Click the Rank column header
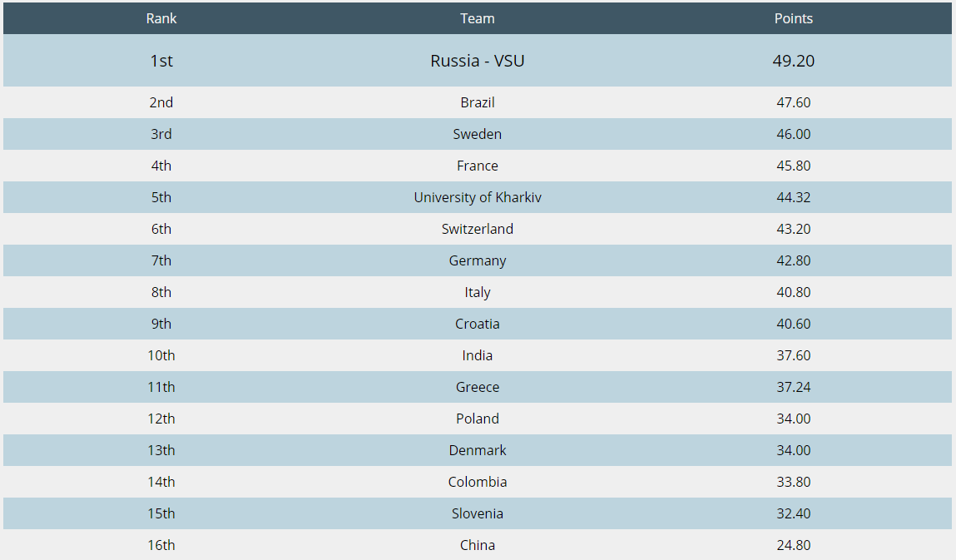956x560 pixels. coord(161,18)
